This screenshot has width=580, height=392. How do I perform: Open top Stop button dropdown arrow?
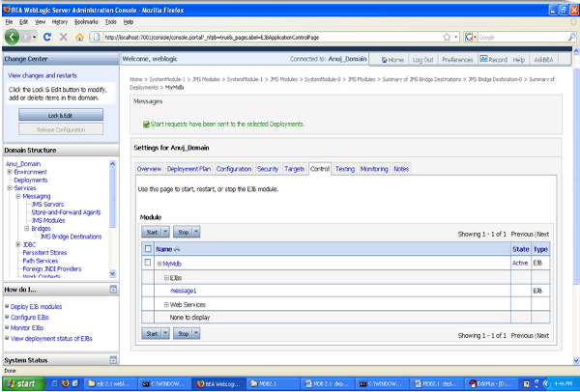point(196,232)
